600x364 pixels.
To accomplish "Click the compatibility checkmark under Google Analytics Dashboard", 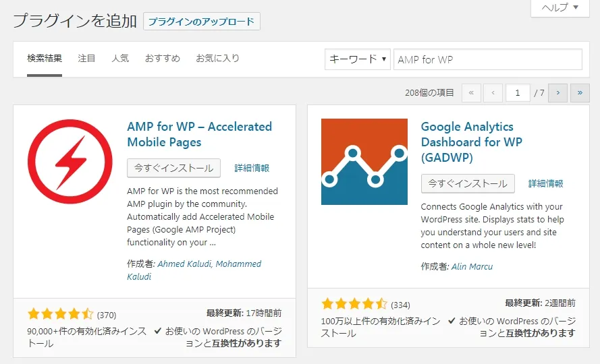I will (452, 320).
